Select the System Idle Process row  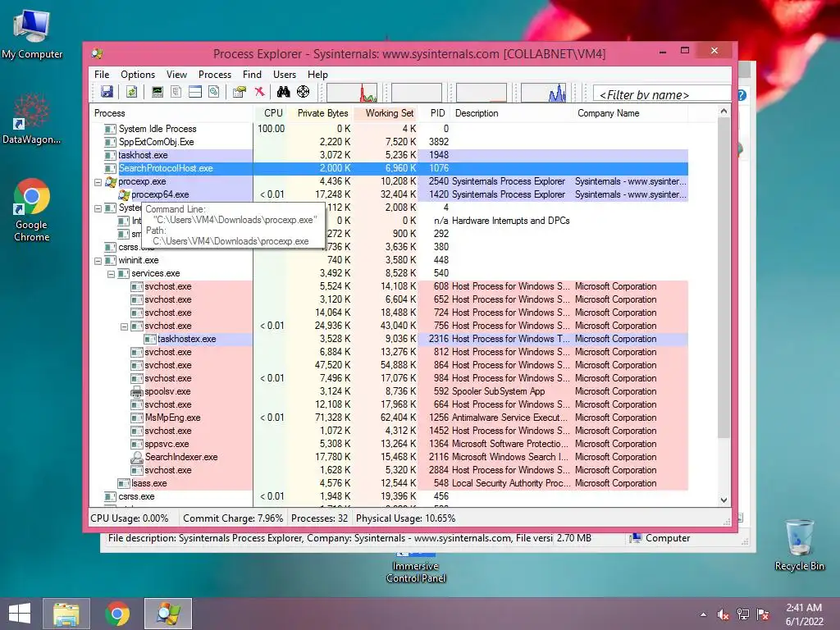click(x=388, y=129)
